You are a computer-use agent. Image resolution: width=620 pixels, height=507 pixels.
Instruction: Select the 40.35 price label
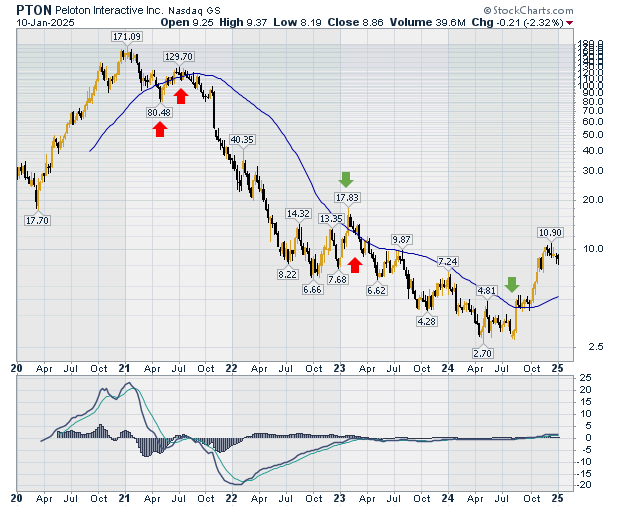[x=242, y=139]
